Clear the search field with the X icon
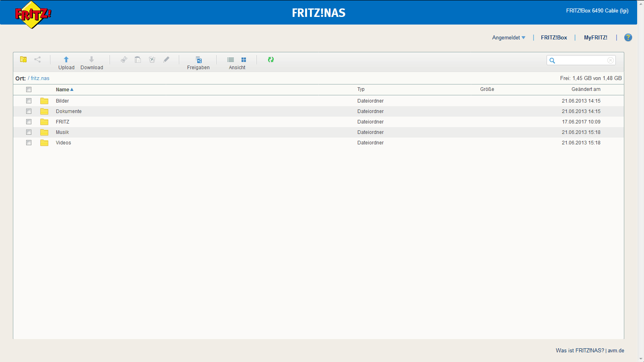 611,60
